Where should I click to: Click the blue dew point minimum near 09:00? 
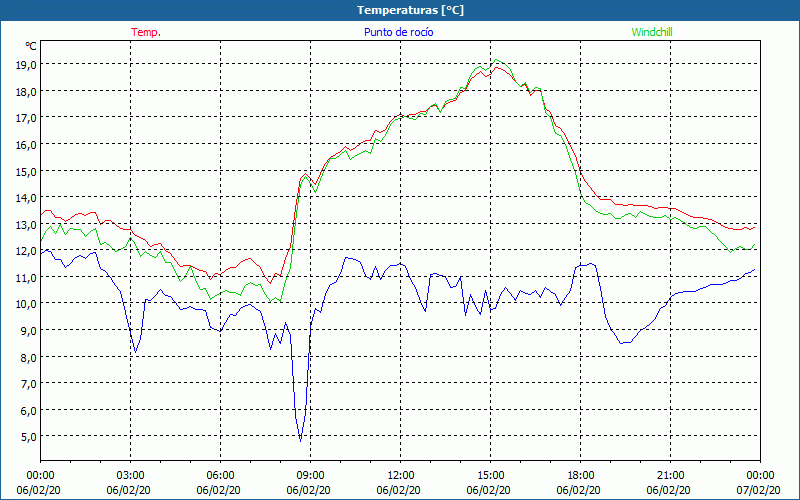301,440
